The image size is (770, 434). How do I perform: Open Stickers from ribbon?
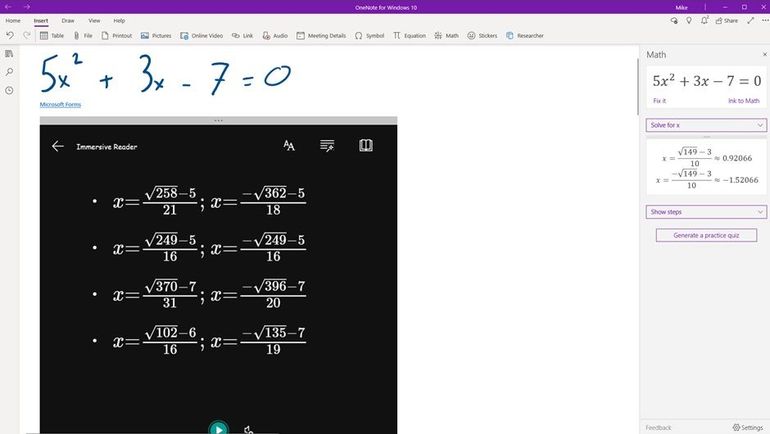coord(482,35)
